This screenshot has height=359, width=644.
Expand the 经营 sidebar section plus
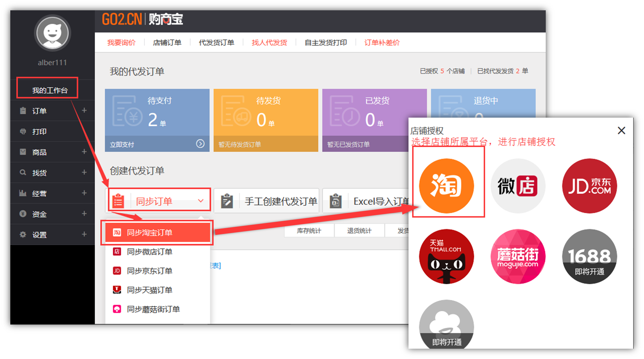pos(84,193)
